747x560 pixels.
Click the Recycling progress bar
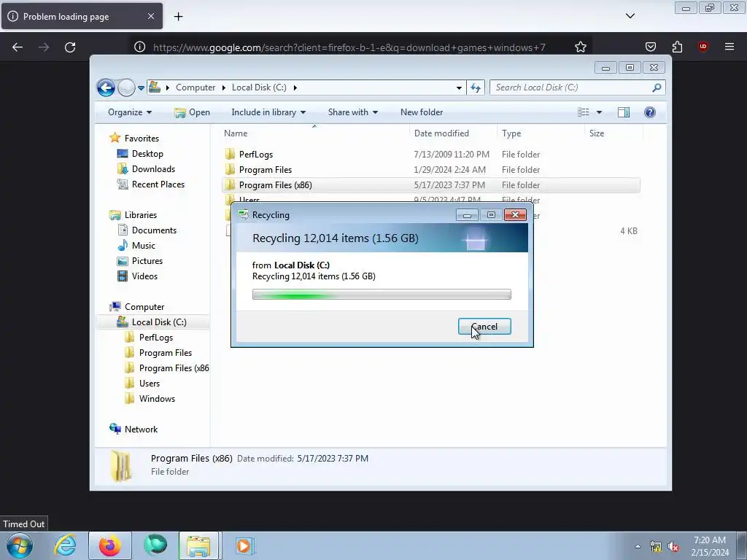point(382,295)
